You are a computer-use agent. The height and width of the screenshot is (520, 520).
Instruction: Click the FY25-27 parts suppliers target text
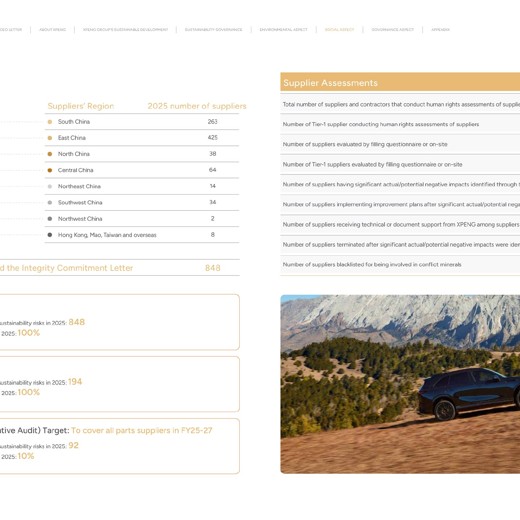pyautogui.click(x=142, y=430)
